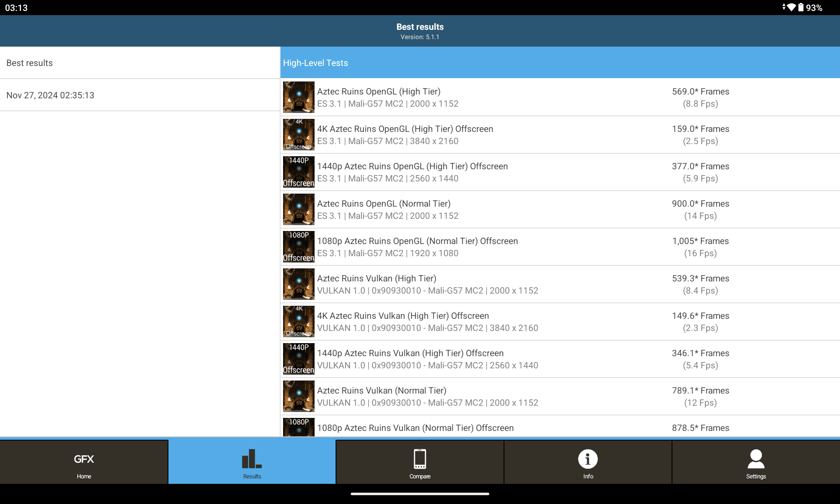The image size is (840, 504).
Task: Open the Compare device icon
Action: point(420,465)
